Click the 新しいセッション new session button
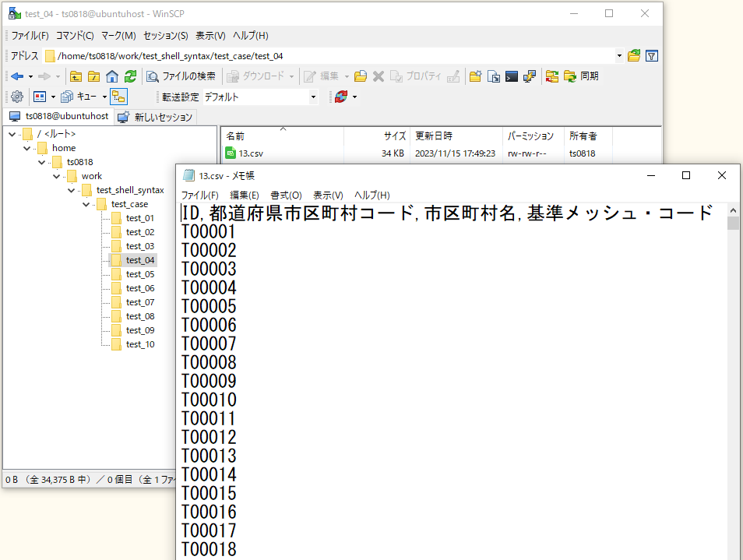 point(156,117)
